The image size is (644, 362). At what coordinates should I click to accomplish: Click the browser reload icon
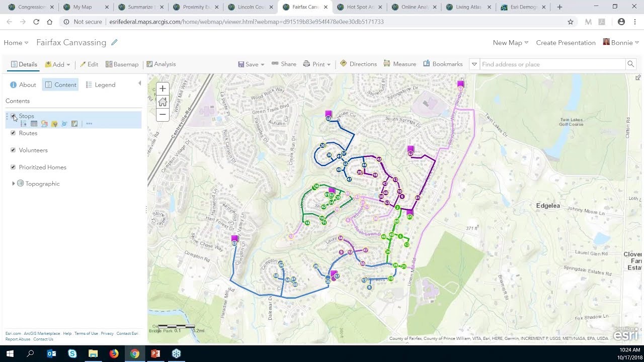(36, 22)
